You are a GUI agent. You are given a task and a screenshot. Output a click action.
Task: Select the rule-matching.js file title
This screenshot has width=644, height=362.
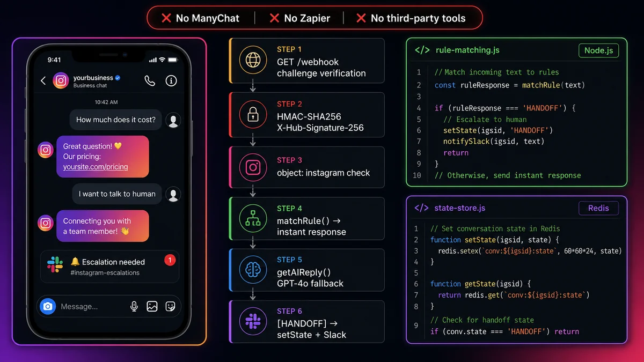[x=467, y=50]
